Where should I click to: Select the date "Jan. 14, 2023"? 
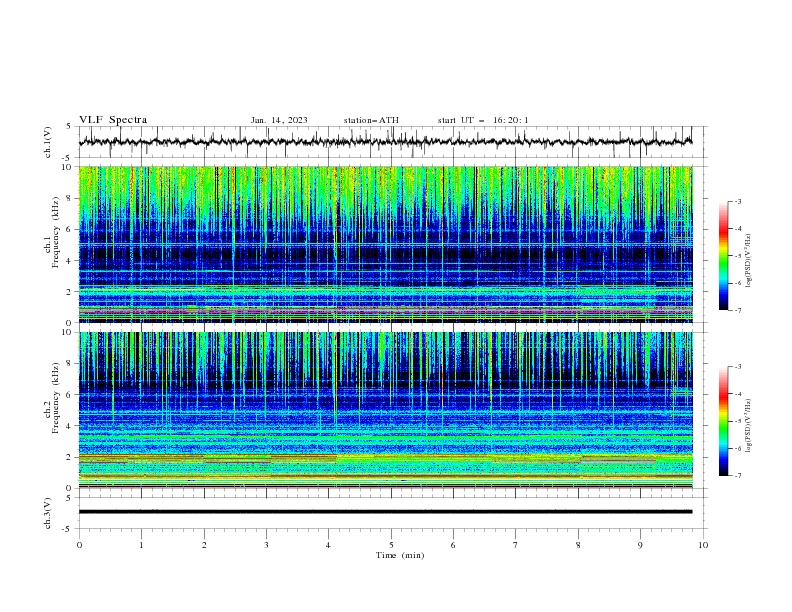(279, 120)
